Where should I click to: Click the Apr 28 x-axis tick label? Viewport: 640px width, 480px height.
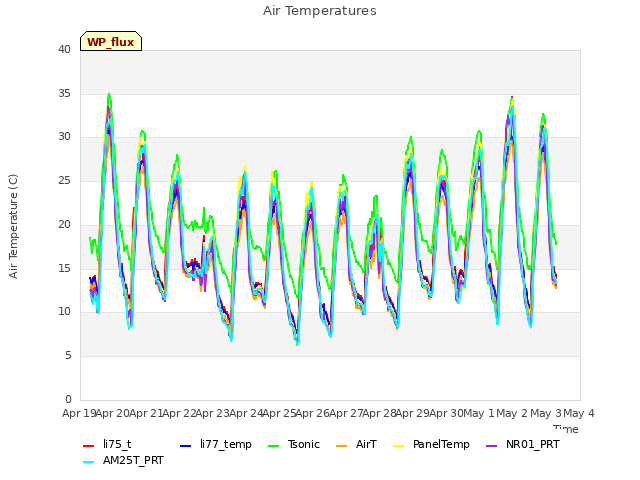click(x=380, y=413)
